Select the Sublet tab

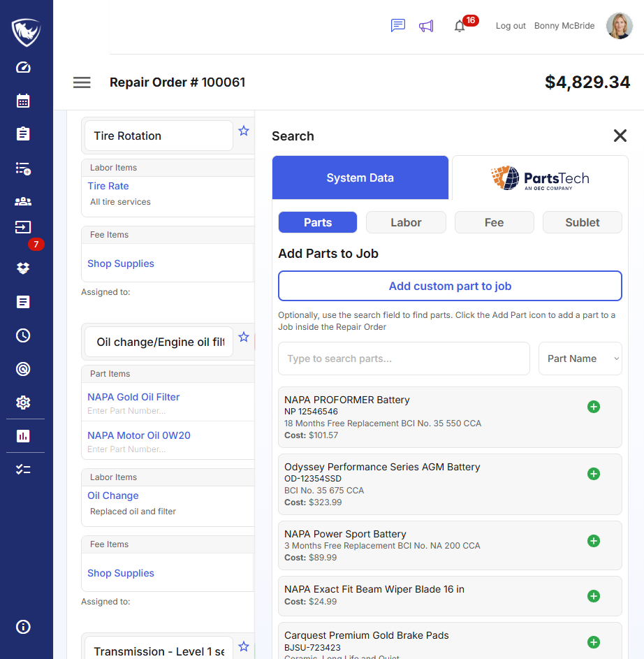583,222
